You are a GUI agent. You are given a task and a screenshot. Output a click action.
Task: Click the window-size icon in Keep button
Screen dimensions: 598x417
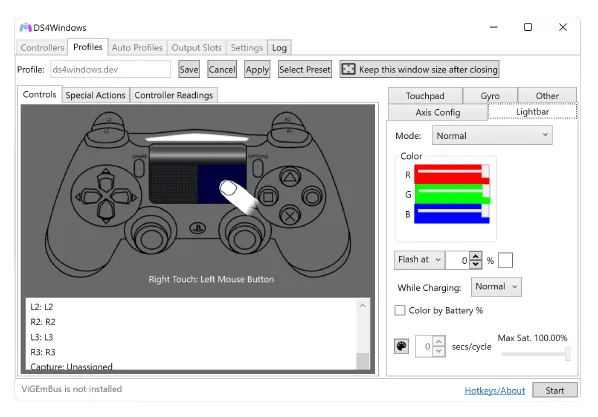[x=348, y=69]
